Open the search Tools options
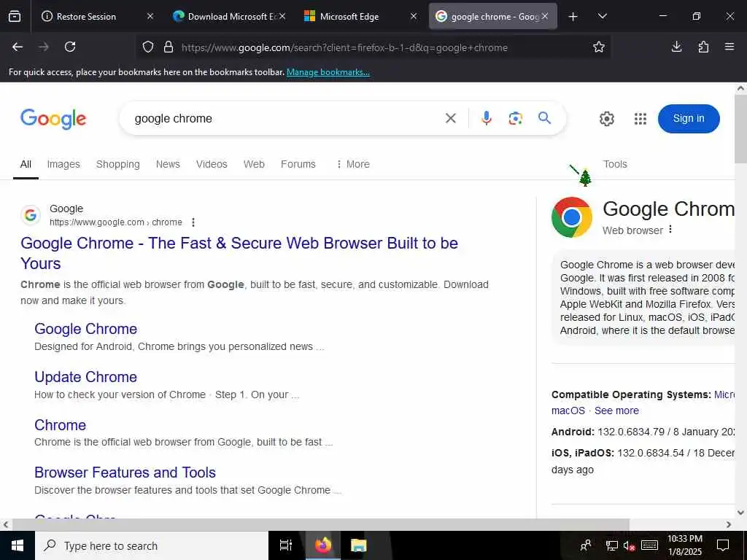 pos(615,164)
